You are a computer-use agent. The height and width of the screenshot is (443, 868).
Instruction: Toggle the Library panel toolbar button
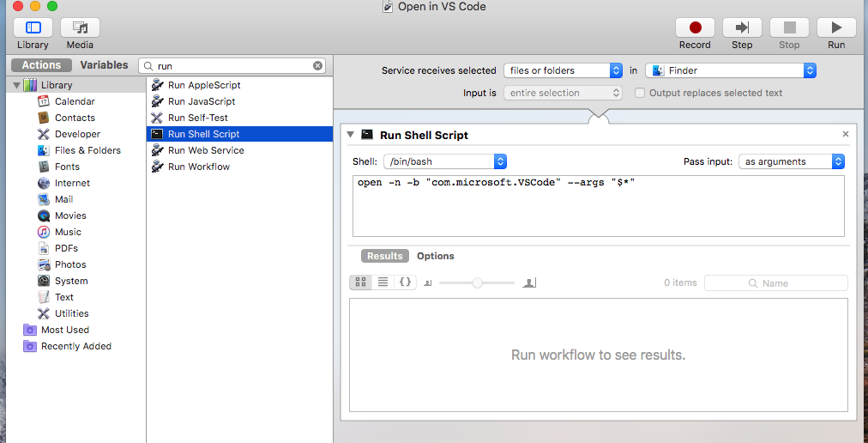pos(33,27)
